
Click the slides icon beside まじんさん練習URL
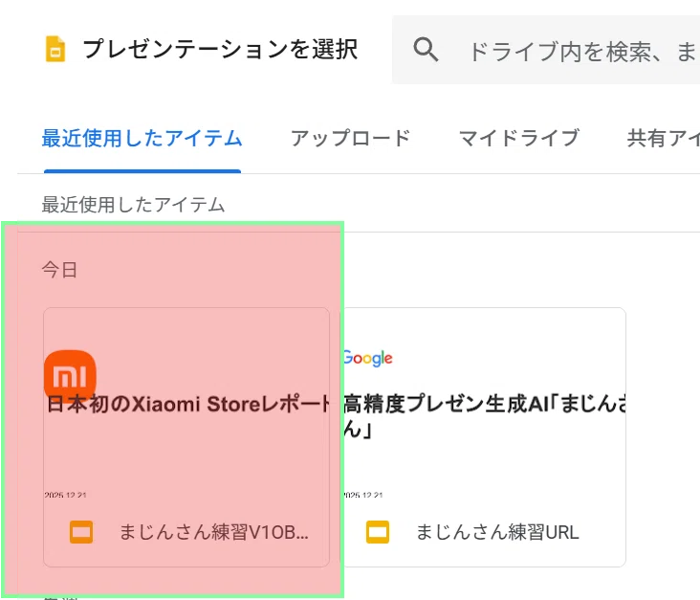point(378,532)
